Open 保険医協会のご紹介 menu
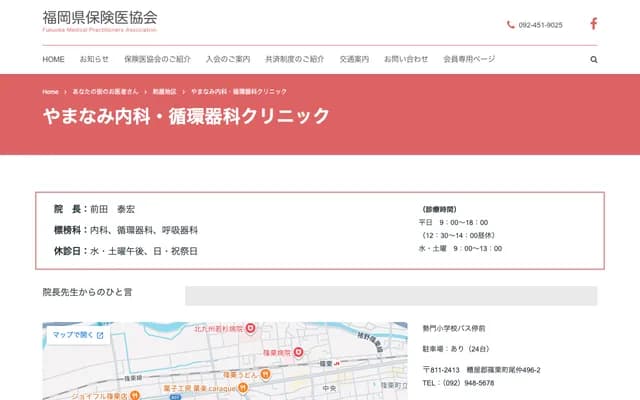 tap(158, 59)
